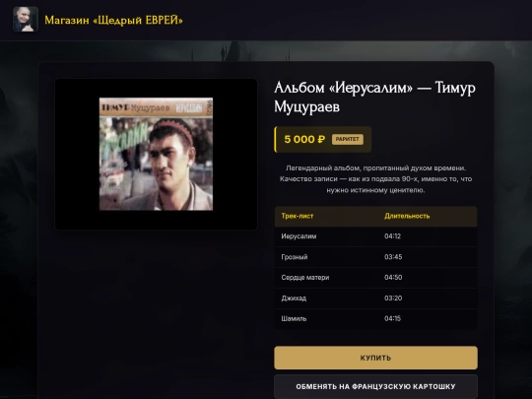Select the Джихад track row
This screenshot has height=399, width=532.
pyautogui.click(x=375, y=299)
